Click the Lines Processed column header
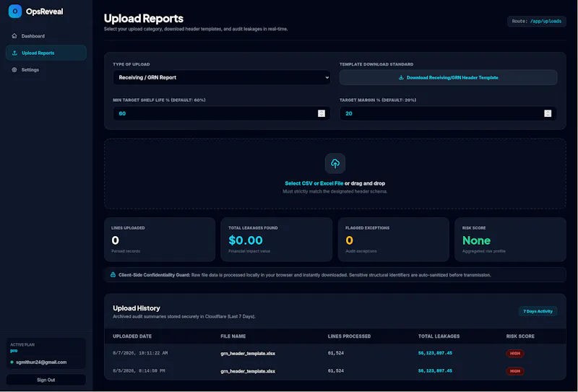 pyautogui.click(x=349, y=336)
